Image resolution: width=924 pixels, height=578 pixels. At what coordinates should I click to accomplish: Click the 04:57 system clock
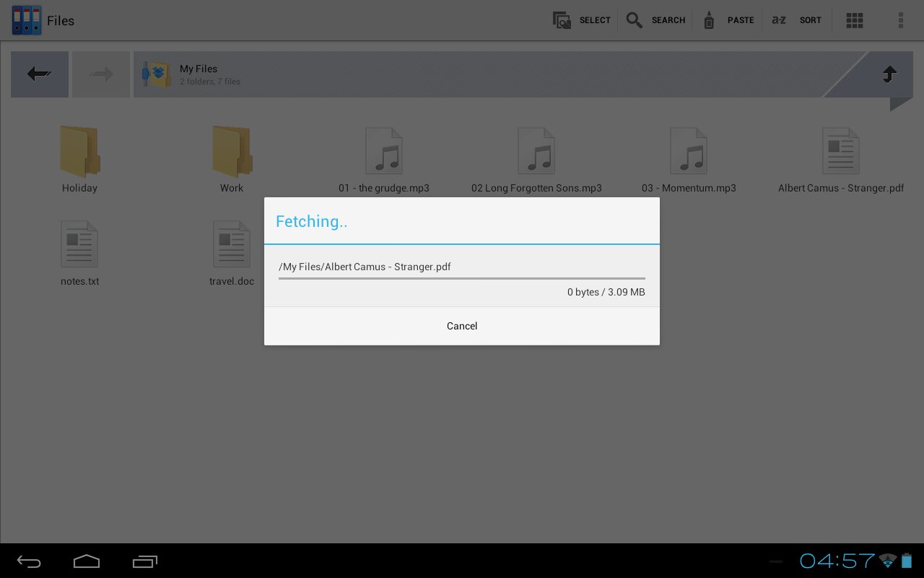point(837,561)
